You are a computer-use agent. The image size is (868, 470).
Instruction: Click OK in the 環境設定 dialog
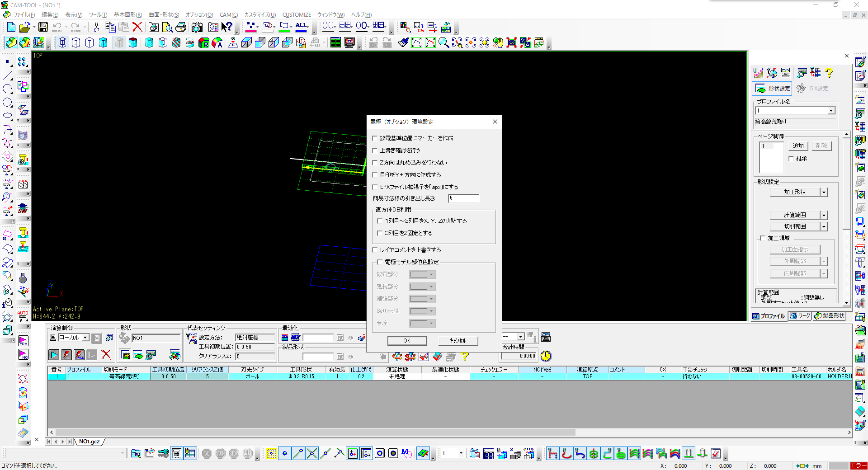click(407, 341)
